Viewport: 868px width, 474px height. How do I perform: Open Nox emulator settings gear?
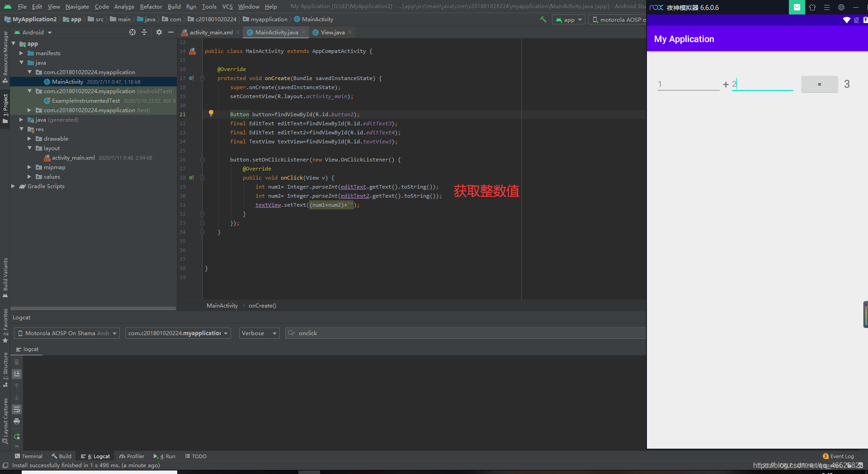[841, 7]
